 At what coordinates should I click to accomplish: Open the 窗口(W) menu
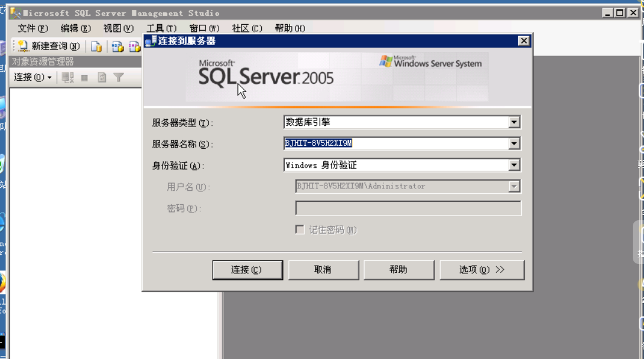tap(204, 28)
